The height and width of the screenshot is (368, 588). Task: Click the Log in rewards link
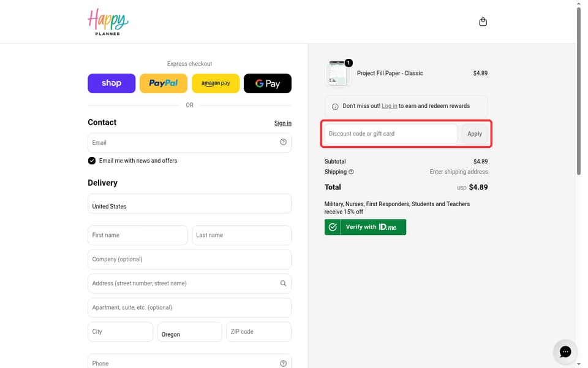390,106
